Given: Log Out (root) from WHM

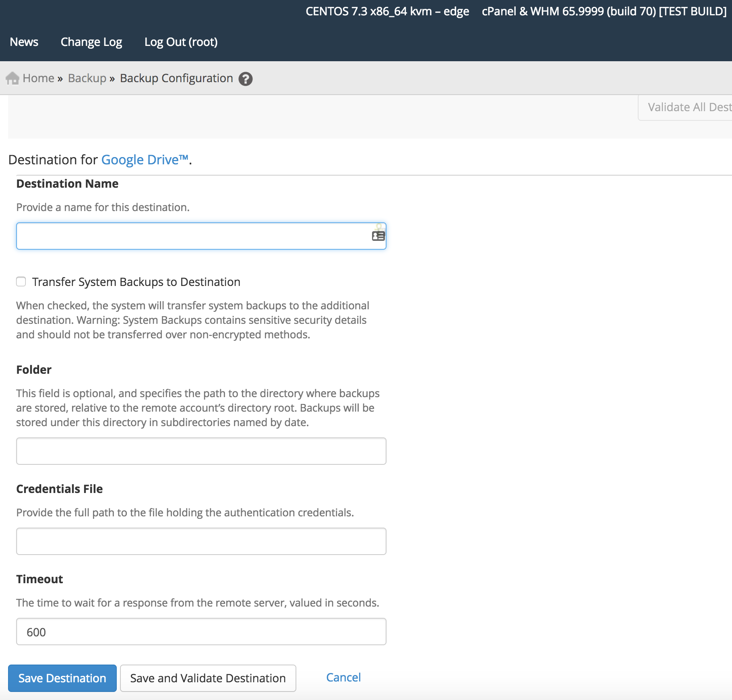Looking at the screenshot, I should (181, 42).
